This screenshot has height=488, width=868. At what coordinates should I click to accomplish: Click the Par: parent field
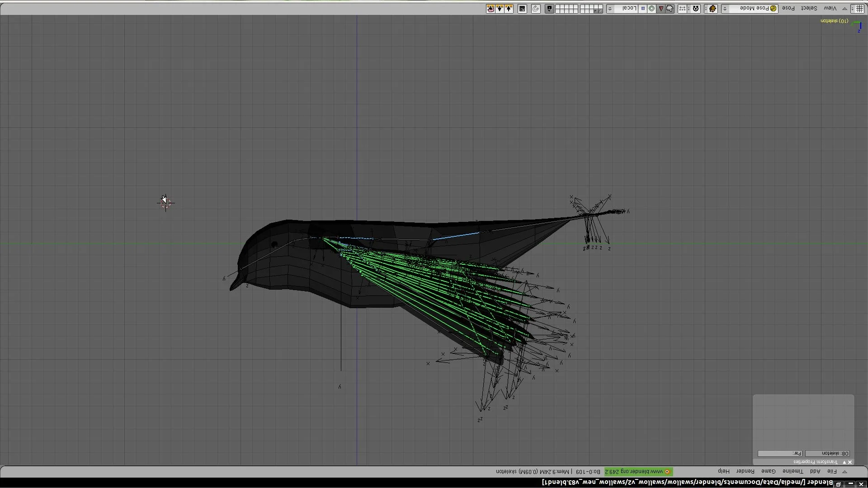coord(780,453)
